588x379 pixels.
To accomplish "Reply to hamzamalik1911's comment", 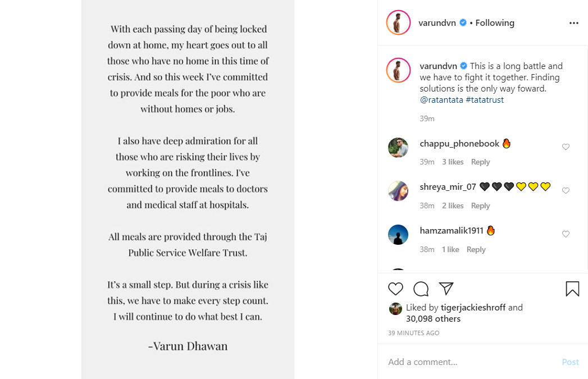I will coord(476,250).
